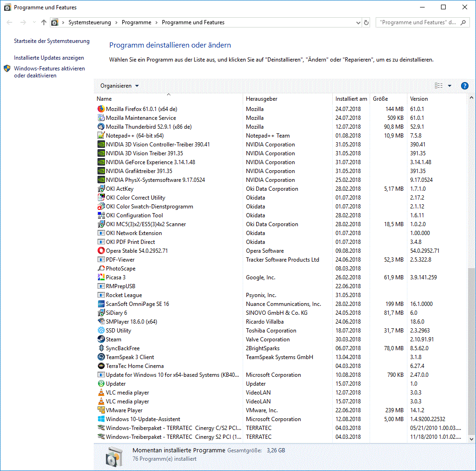Click the Windows 10-Update-Assistent icon
The width and height of the screenshot is (476, 471).
(101, 419)
